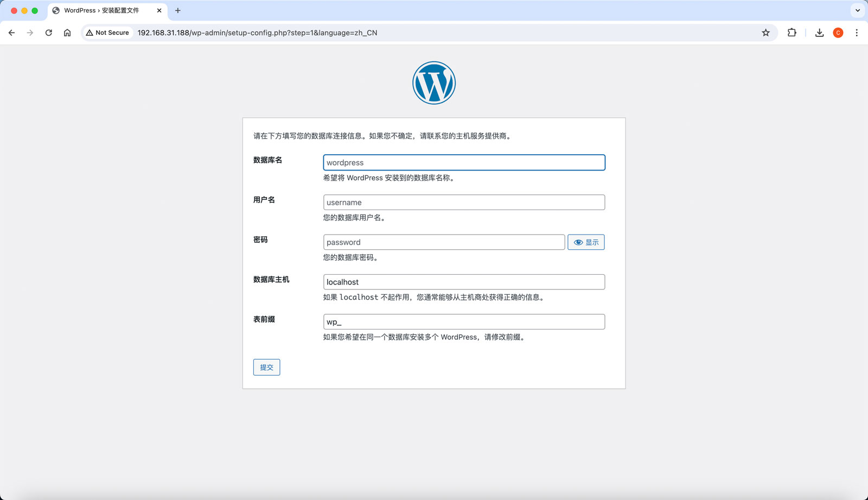Click the localhost 不起作用 hint text
Image resolution: width=868 pixels, height=500 pixels.
click(x=435, y=297)
